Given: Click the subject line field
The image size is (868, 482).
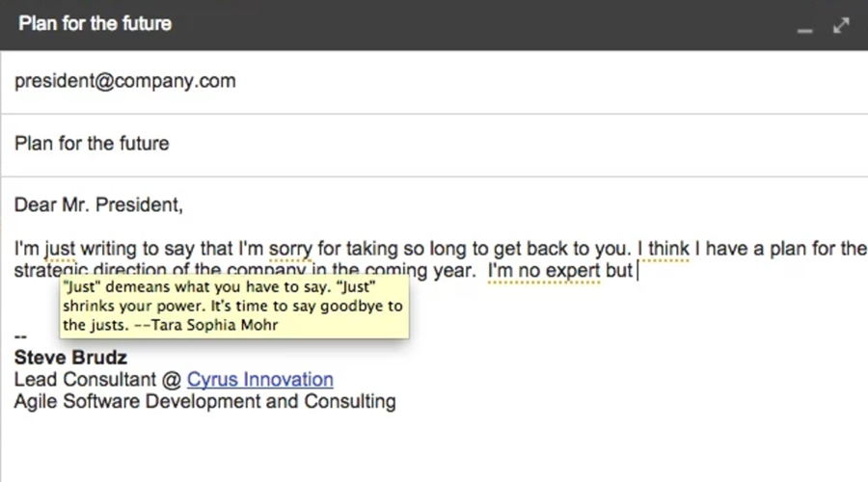Looking at the screenshot, I should (x=92, y=144).
